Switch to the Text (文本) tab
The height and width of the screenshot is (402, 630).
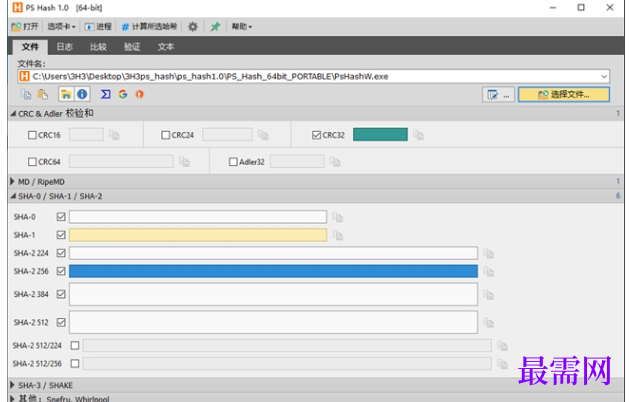pos(166,47)
